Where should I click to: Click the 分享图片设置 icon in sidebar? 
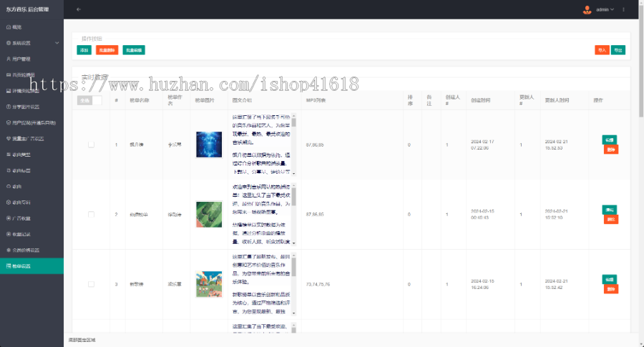coord(8,107)
